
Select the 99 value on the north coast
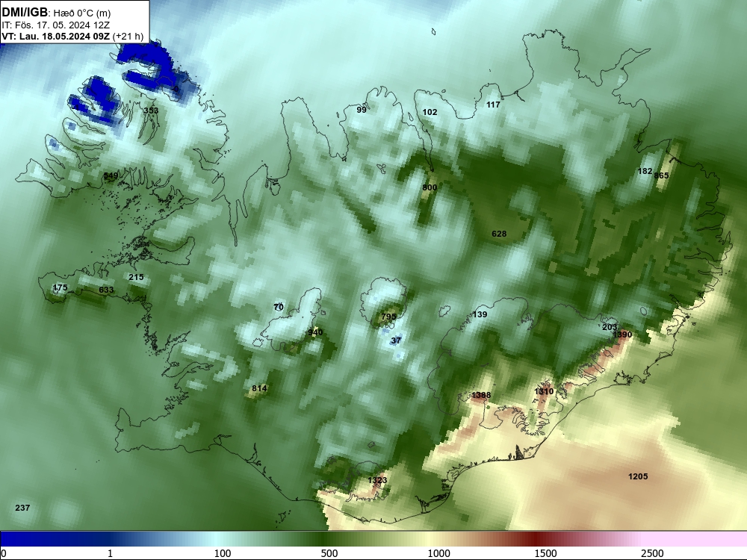(x=362, y=110)
